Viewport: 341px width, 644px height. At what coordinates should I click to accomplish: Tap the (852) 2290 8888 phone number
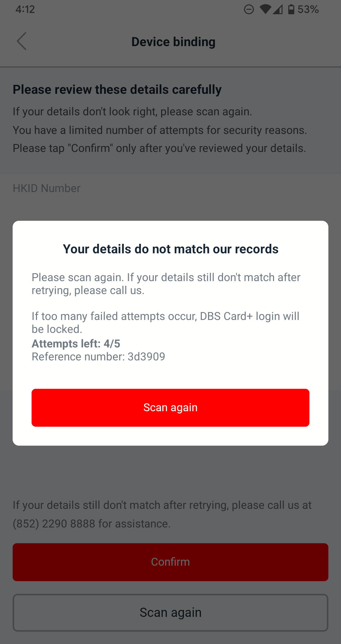[x=54, y=524]
